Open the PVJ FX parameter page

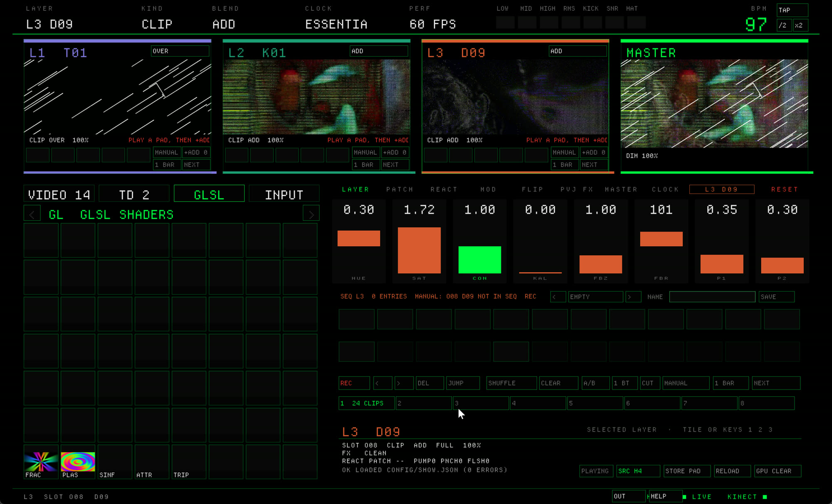tap(577, 190)
